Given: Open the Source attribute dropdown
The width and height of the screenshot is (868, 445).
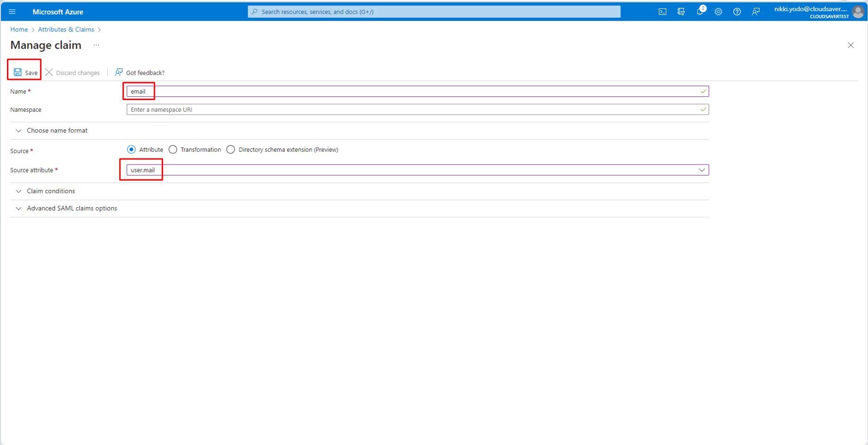Looking at the screenshot, I should [701, 170].
